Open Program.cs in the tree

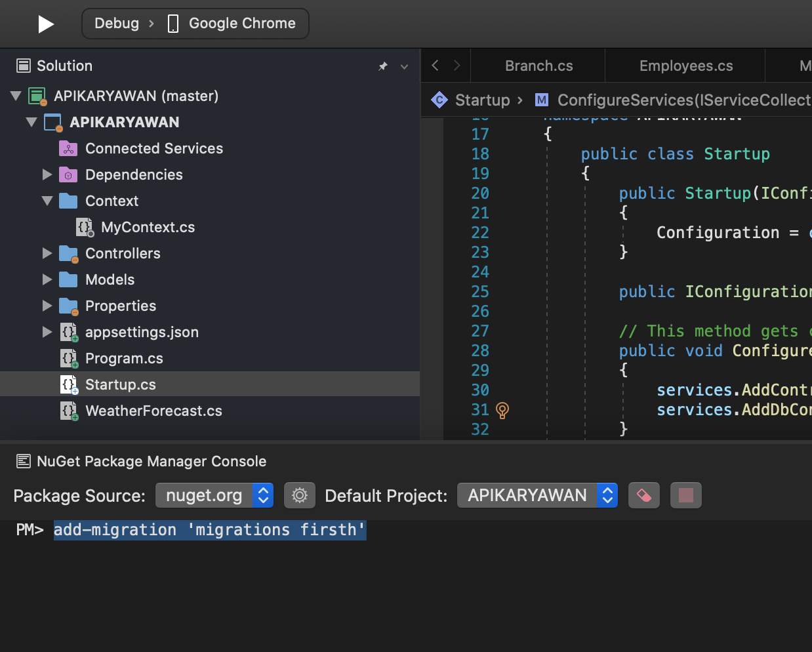(x=124, y=358)
